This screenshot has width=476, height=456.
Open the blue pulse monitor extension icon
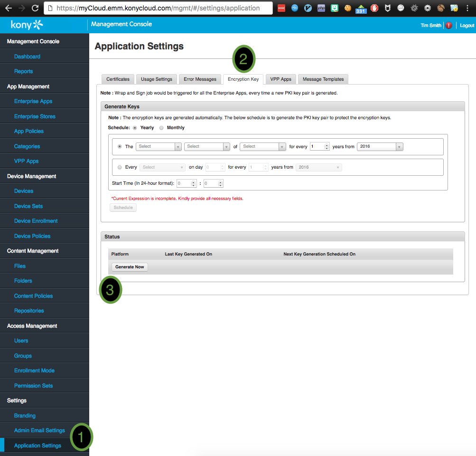point(294,8)
